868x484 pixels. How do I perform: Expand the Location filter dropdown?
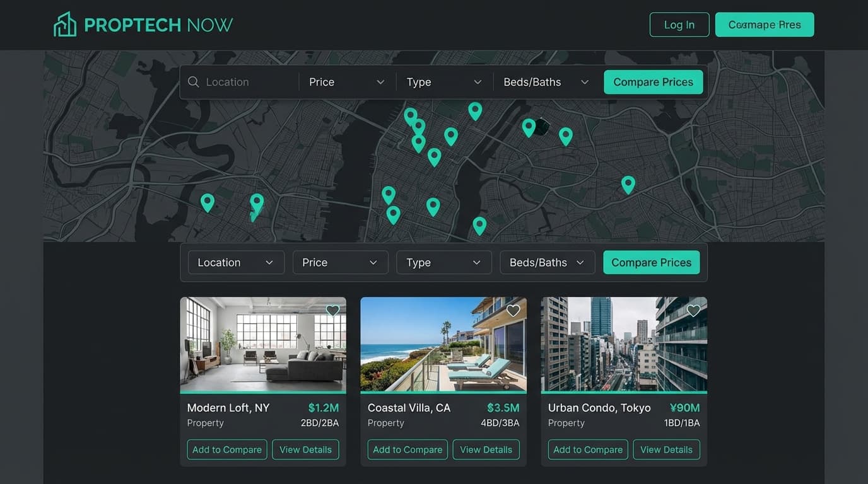[x=236, y=262]
